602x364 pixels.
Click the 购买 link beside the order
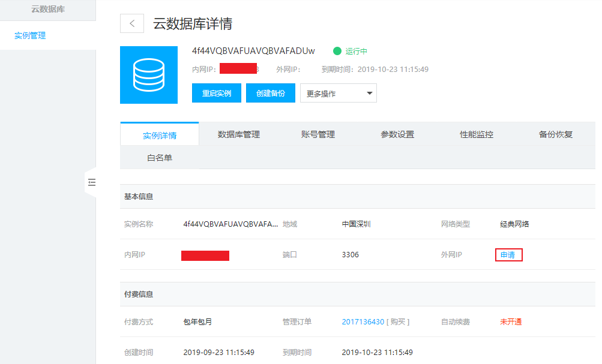coord(397,322)
